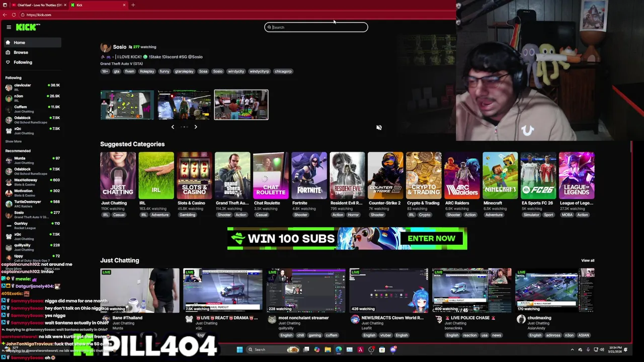The width and height of the screenshot is (644, 362).
Task: Open the Minecraft category card
Action: (500, 175)
